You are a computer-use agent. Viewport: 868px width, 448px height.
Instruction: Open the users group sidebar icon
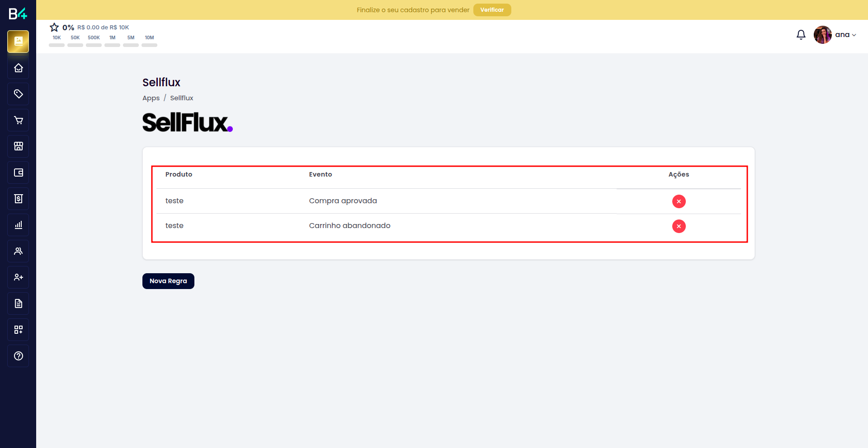click(18, 251)
